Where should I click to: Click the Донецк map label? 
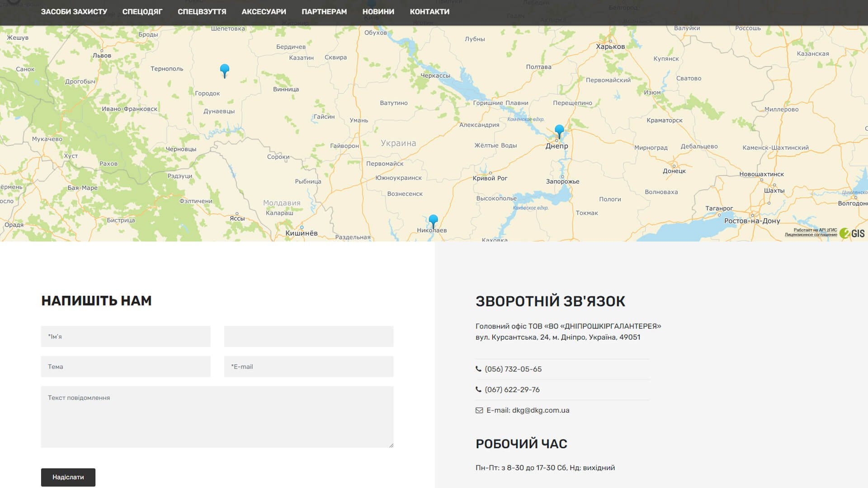[674, 171]
